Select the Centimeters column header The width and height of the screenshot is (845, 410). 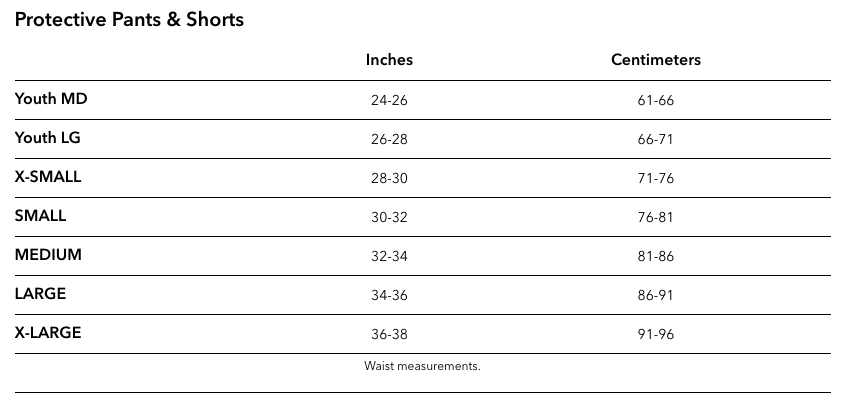pyautogui.click(x=655, y=60)
